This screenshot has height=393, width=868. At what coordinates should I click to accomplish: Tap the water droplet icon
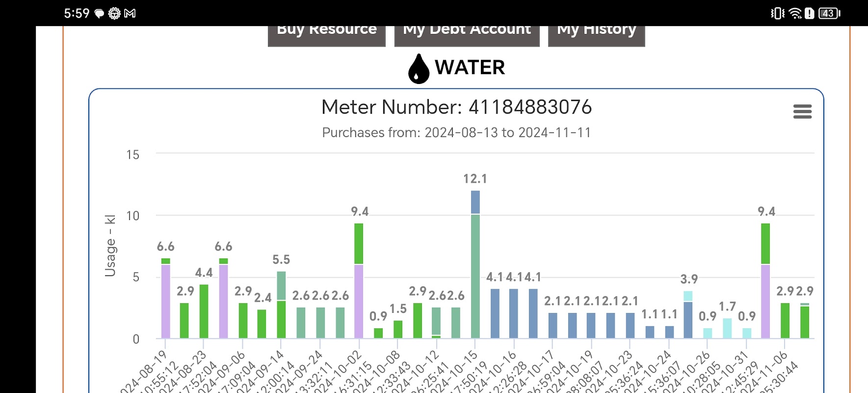[419, 69]
